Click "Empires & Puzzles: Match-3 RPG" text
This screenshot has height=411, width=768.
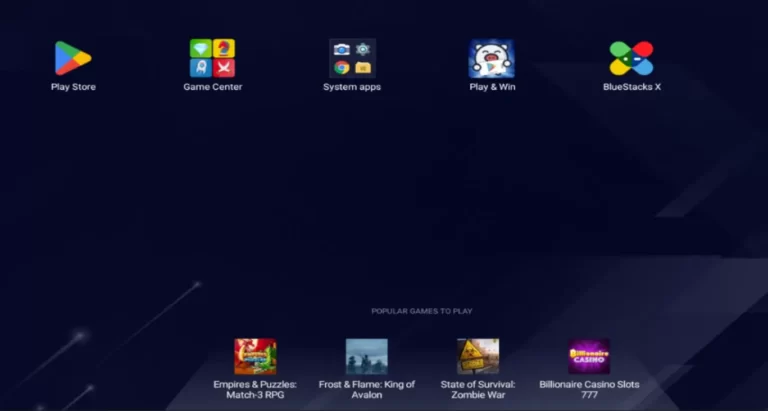[255, 389]
